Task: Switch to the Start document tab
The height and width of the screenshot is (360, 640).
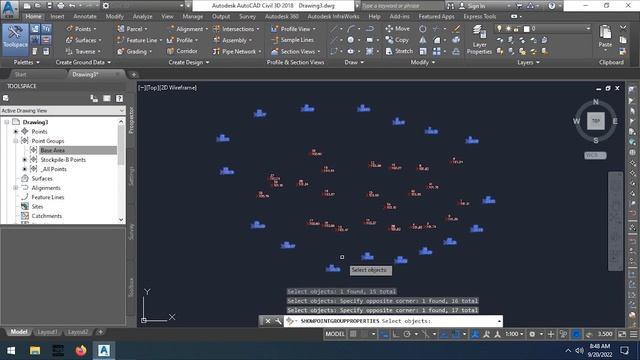Action: [x=20, y=74]
